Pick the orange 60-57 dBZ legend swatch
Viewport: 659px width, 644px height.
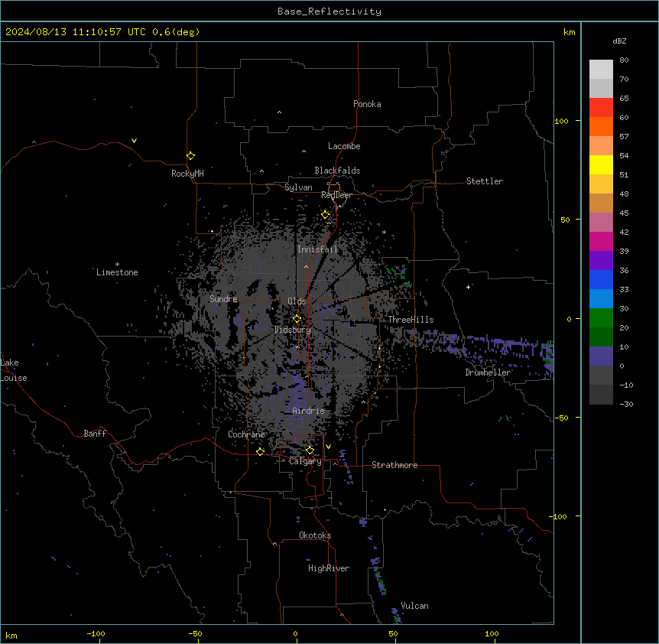click(x=601, y=126)
